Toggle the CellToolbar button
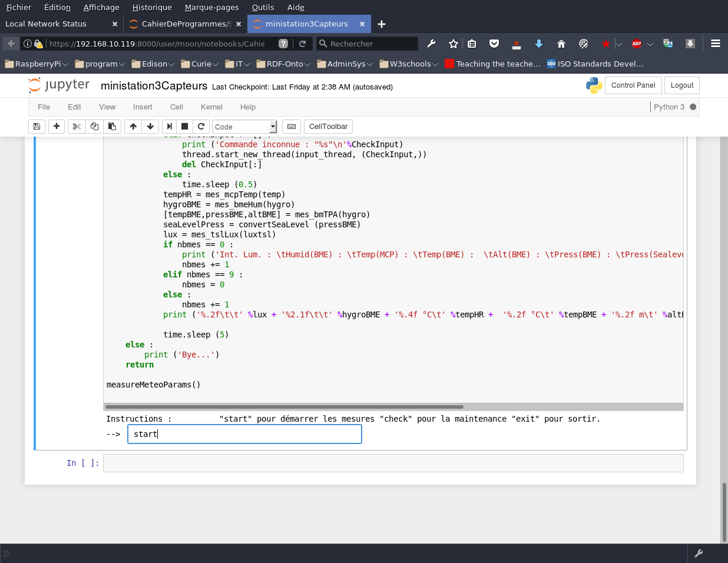Image resolution: width=728 pixels, height=563 pixels. coord(328,127)
